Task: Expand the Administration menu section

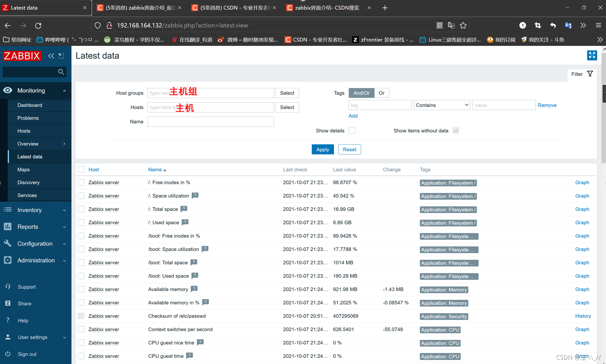Action: 36,260
